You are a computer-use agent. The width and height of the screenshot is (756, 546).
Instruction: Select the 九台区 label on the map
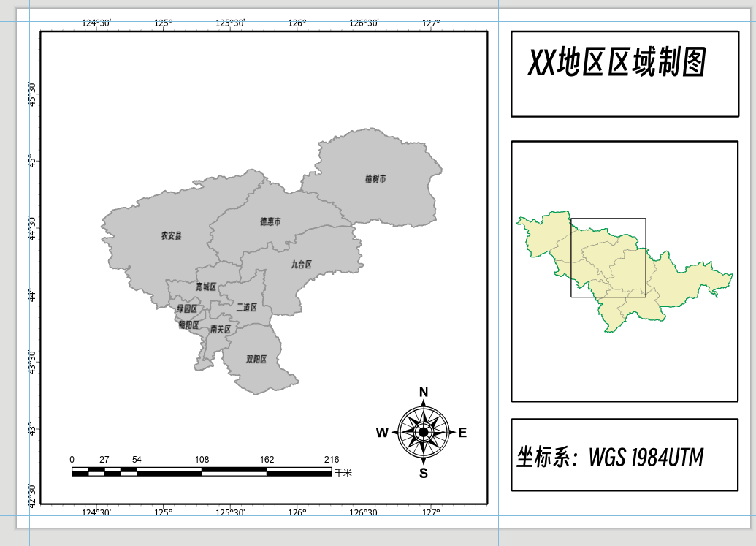301,265
